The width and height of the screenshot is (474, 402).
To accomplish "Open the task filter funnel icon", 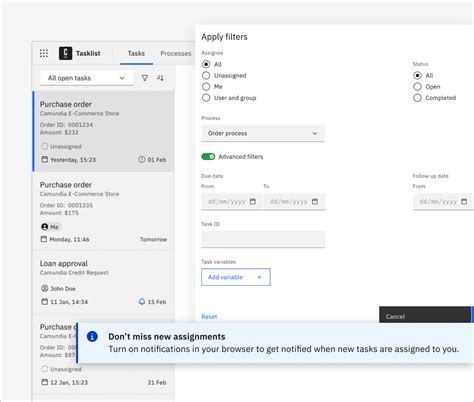I will tap(145, 78).
